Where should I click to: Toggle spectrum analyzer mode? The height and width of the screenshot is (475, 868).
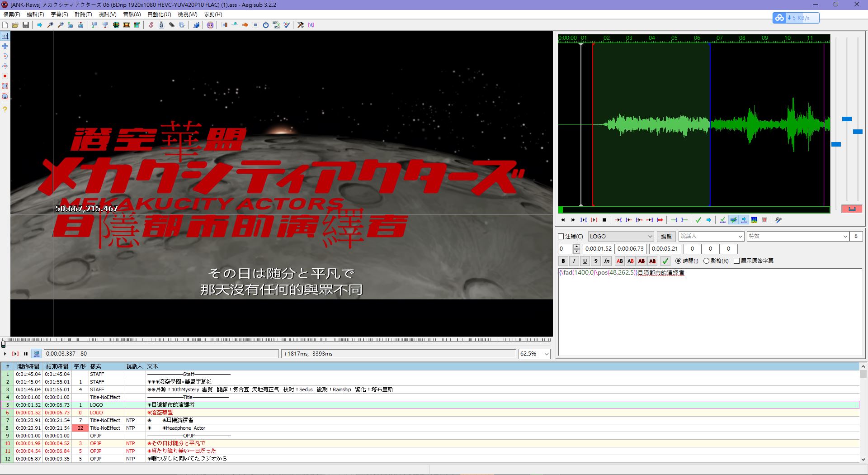point(754,220)
